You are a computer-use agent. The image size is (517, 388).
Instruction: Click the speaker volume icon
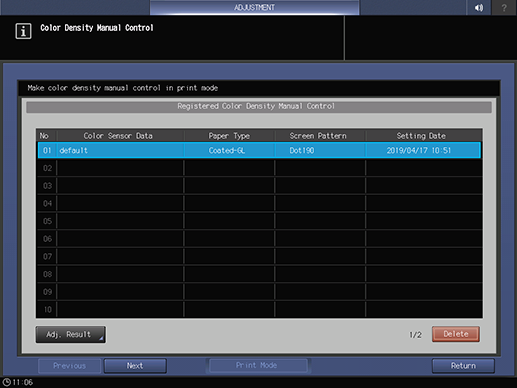click(x=479, y=7)
